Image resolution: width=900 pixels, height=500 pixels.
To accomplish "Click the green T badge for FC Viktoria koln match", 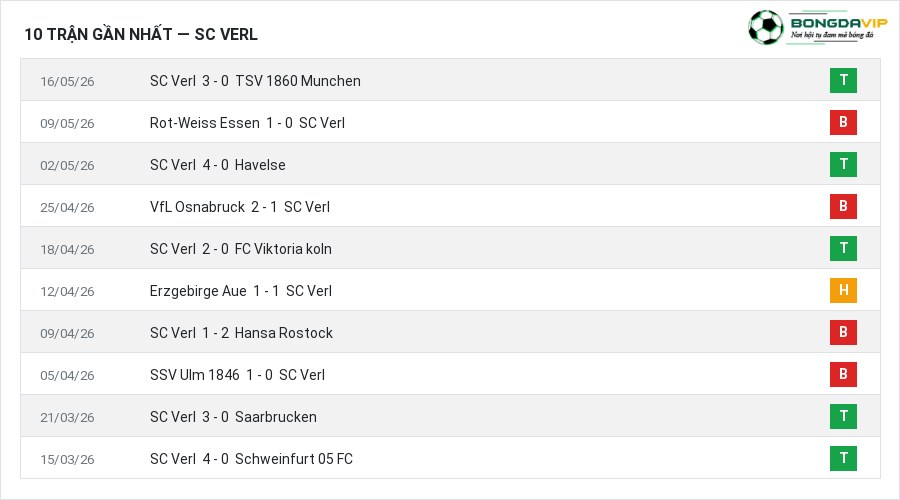I will tap(843, 248).
